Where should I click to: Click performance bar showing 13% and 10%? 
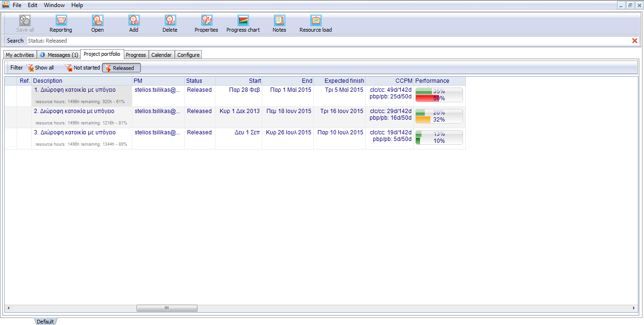click(x=439, y=137)
